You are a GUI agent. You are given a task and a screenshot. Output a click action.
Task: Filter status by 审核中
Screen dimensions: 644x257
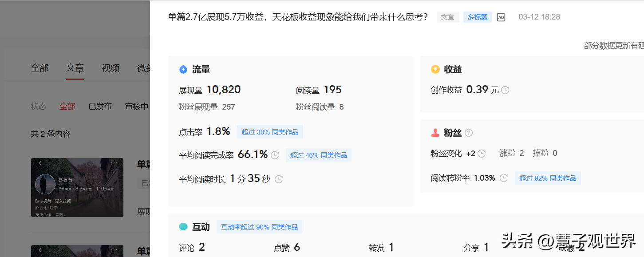point(137,107)
